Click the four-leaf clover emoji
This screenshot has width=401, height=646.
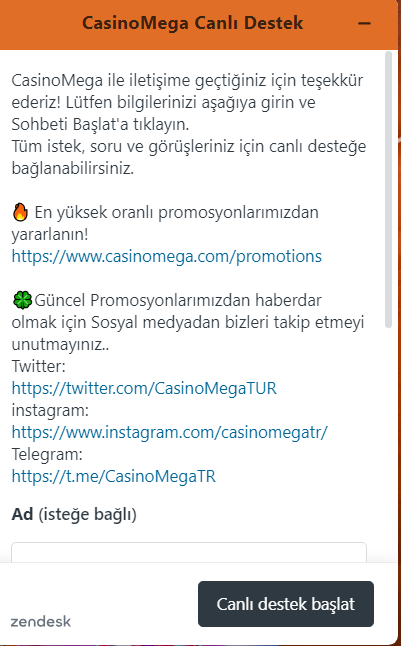(x=22, y=300)
